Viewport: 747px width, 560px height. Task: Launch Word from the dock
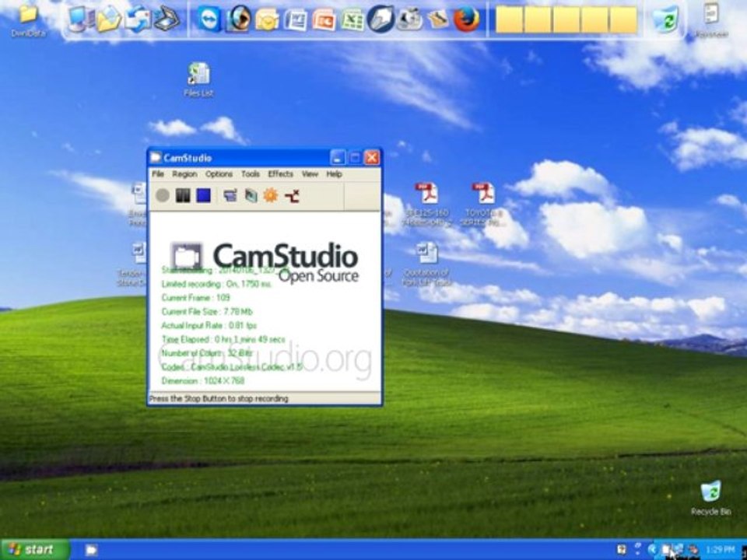pos(296,20)
